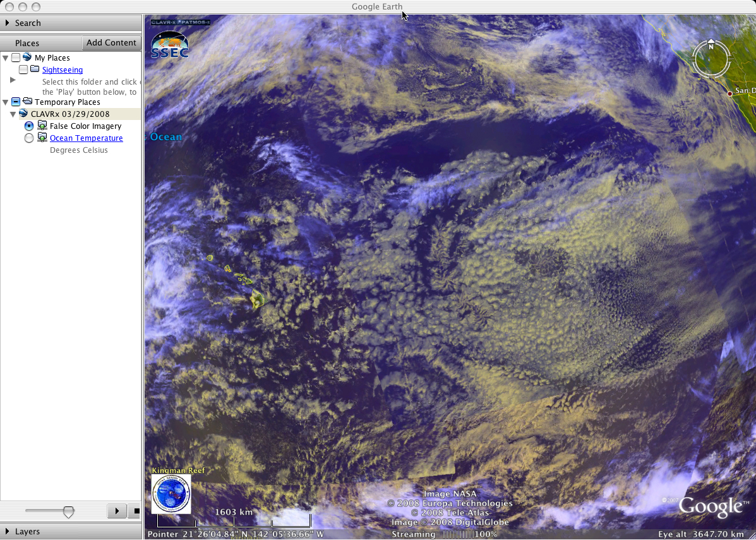
Task: Collapse the My Places tree node
Action: 6,58
